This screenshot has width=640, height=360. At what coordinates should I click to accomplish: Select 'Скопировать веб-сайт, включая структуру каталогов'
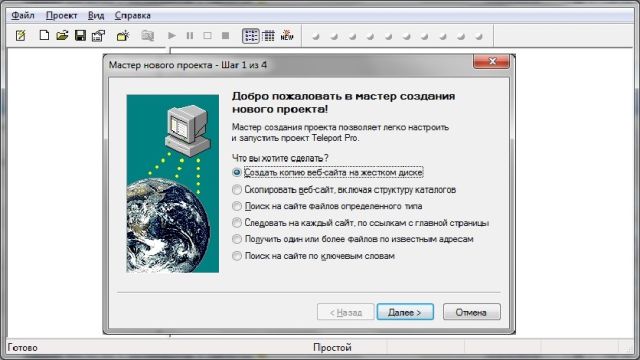[x=344, y=190]
